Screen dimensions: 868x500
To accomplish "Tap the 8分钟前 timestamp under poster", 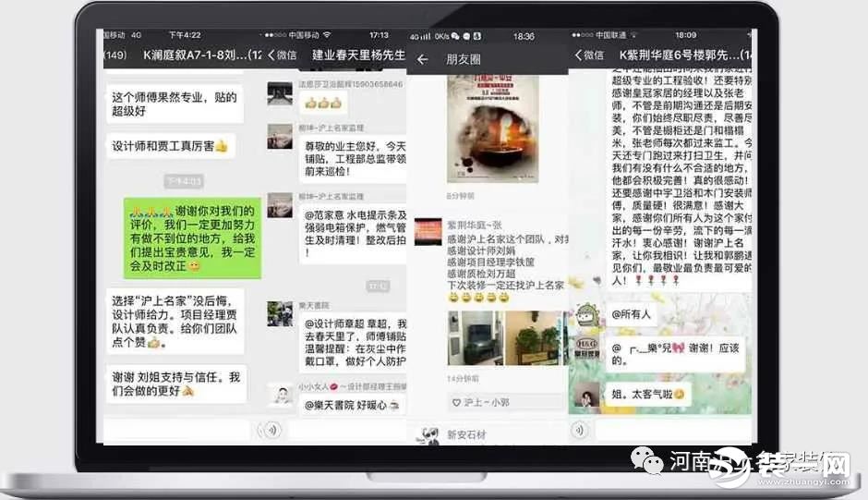I will click(461, 196).
